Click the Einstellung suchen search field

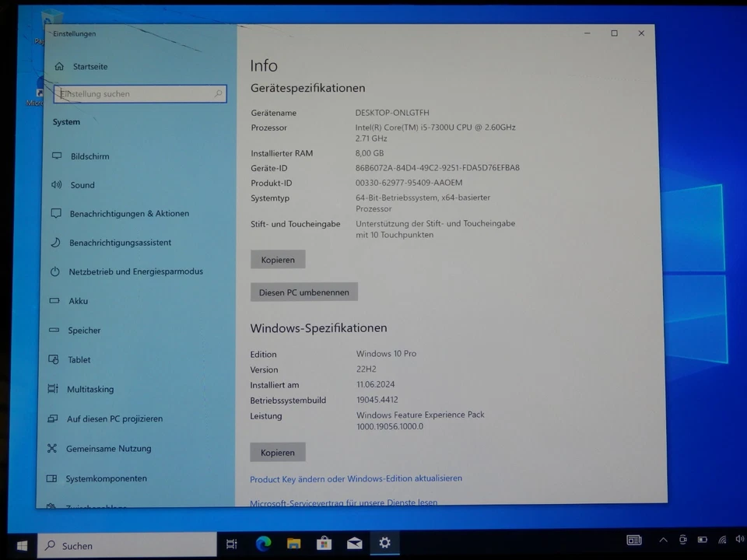tap(140, 93)
